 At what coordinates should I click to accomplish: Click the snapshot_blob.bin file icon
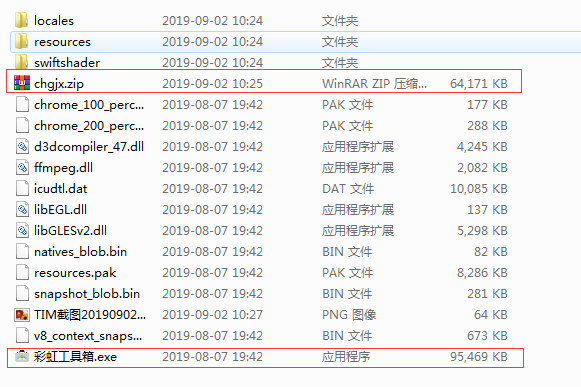coord(22,294)
